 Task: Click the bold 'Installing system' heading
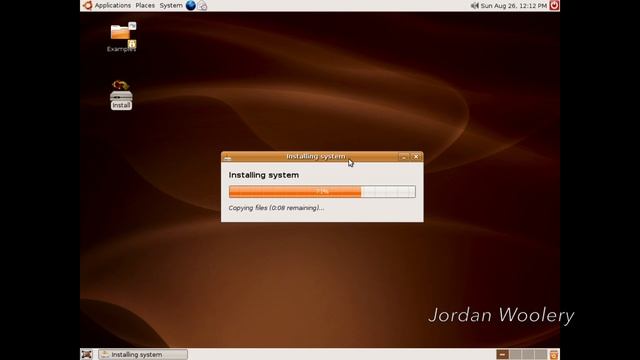point(264,175)
